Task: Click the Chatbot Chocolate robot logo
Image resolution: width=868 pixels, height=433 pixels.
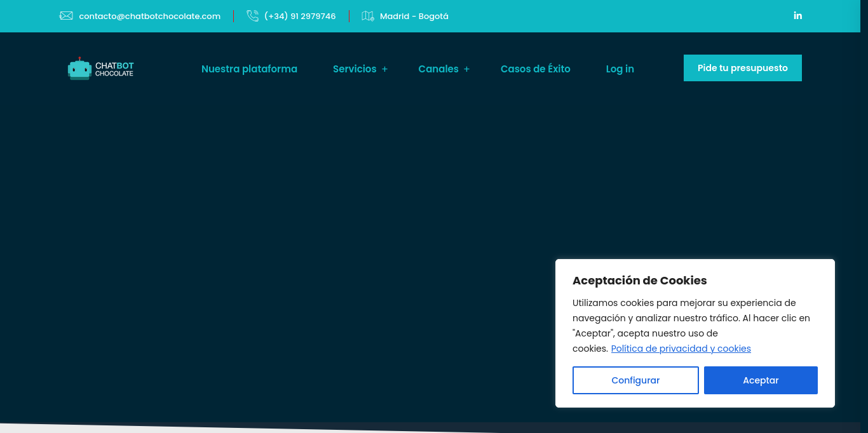Action: point(79,69)
